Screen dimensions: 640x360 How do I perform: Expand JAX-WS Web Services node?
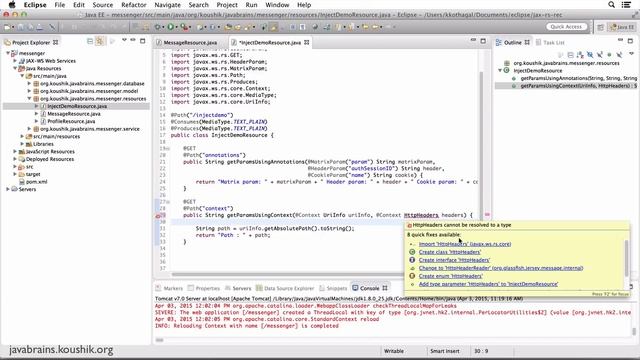tap(15, 61)
